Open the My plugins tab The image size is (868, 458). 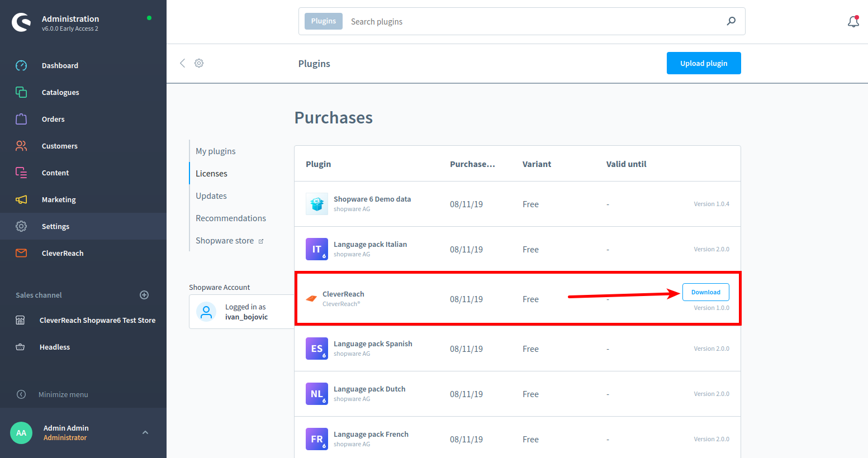tap(215, 151)
